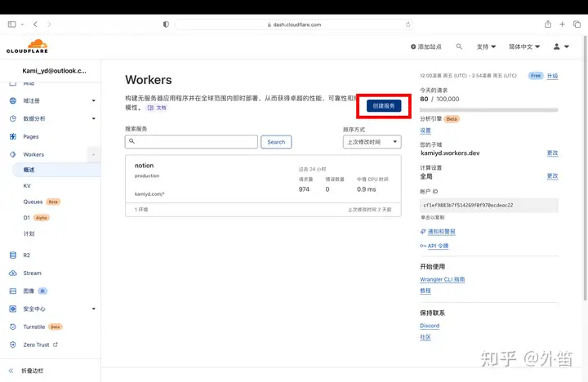The image size is (588, 382).
Task: Open the 简体中文 language dropdown
Action: point(524,47)
